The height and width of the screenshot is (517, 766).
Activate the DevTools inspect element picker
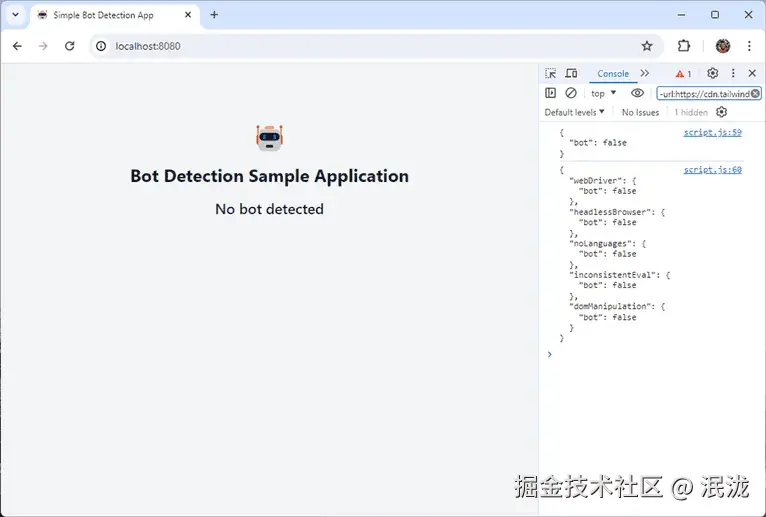point(551,73)
